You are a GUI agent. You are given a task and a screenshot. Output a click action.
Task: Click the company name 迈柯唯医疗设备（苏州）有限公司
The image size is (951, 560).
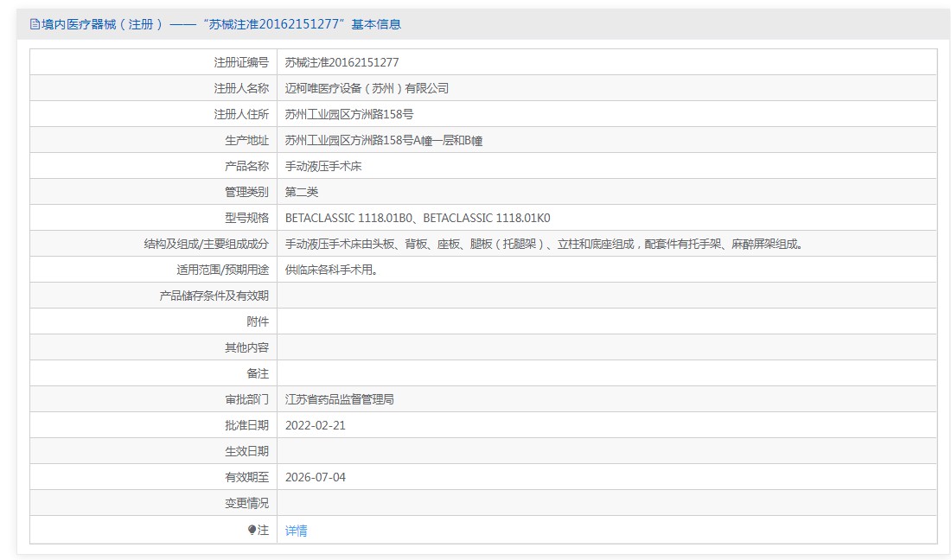pos(367,88)
